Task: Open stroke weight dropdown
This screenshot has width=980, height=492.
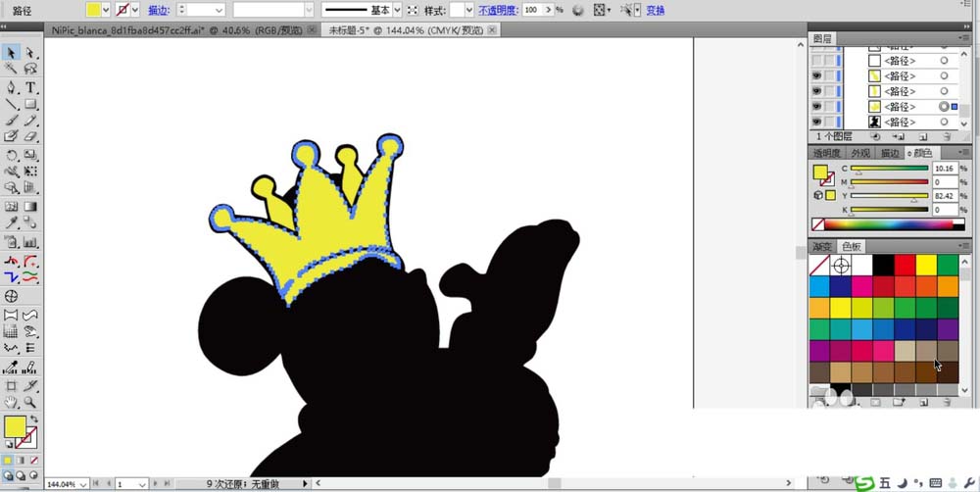Action: (x=219, y=10)
